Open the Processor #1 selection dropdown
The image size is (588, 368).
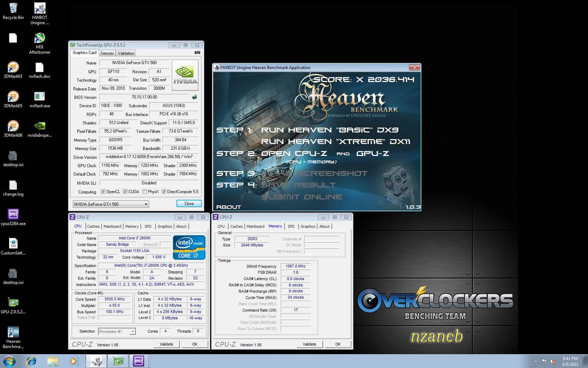[117, 332]
